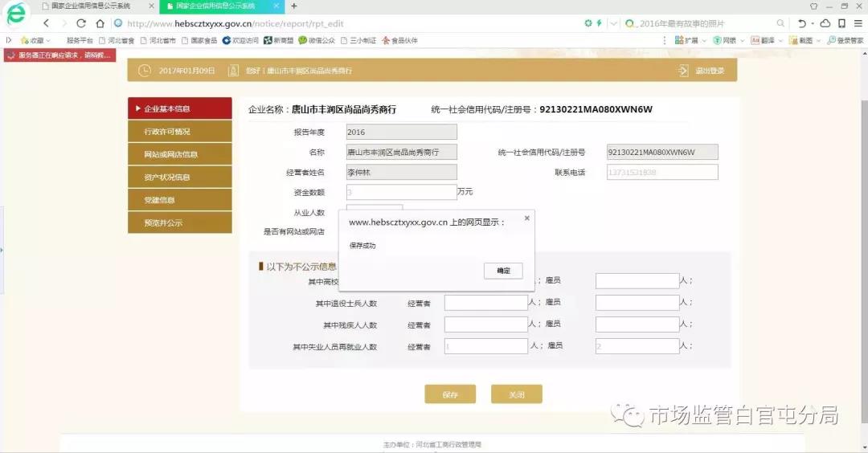Open new tab with plus icon
The height and width of the screenshot is (453, 868).
pos(293,6)
